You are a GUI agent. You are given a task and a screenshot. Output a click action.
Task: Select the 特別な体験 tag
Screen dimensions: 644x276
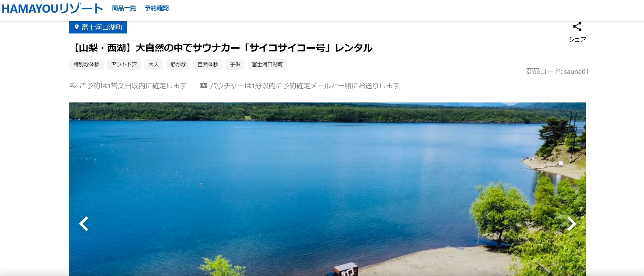(86, 65)
